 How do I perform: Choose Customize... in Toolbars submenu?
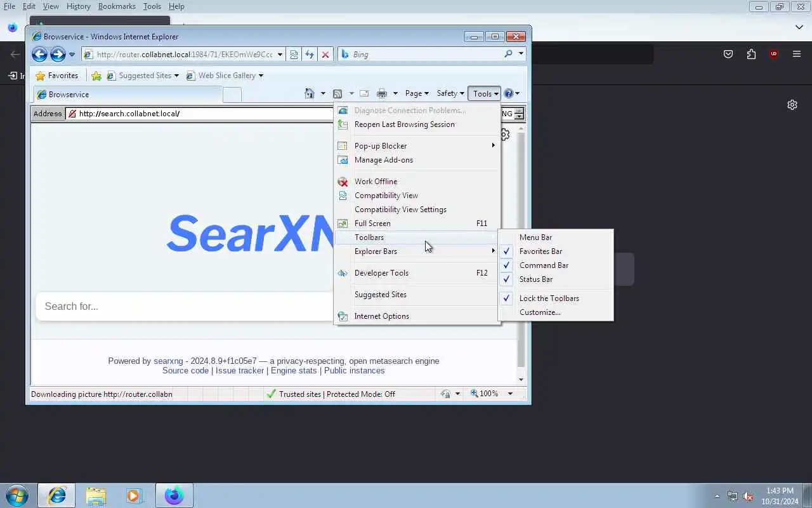click(556, 312)
